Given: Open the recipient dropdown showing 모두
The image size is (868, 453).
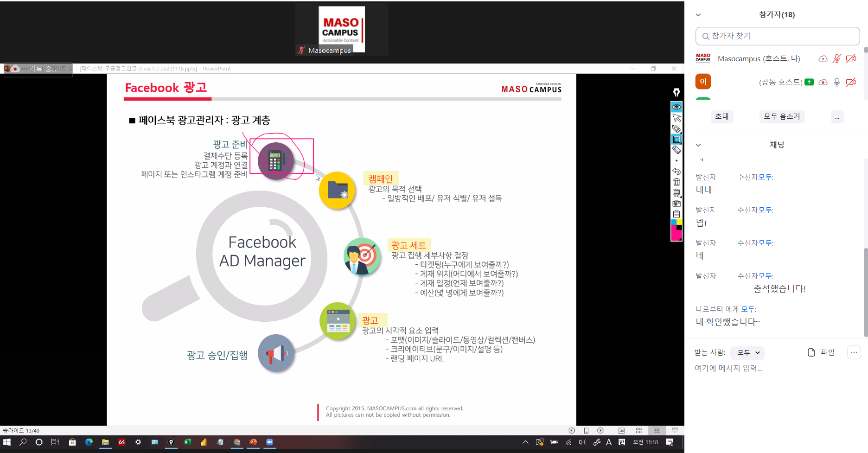Looking at the screenshot, I should pos(747,353).
